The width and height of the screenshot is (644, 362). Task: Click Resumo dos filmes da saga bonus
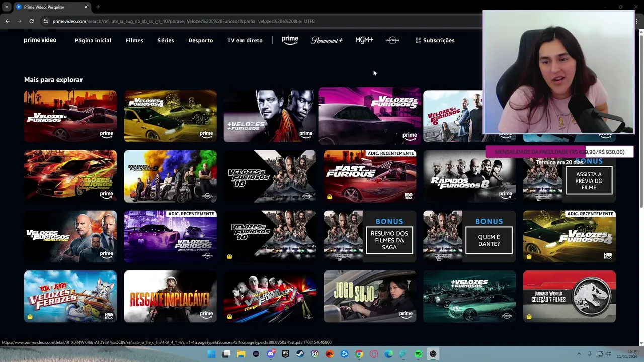[x=370, y=236]
